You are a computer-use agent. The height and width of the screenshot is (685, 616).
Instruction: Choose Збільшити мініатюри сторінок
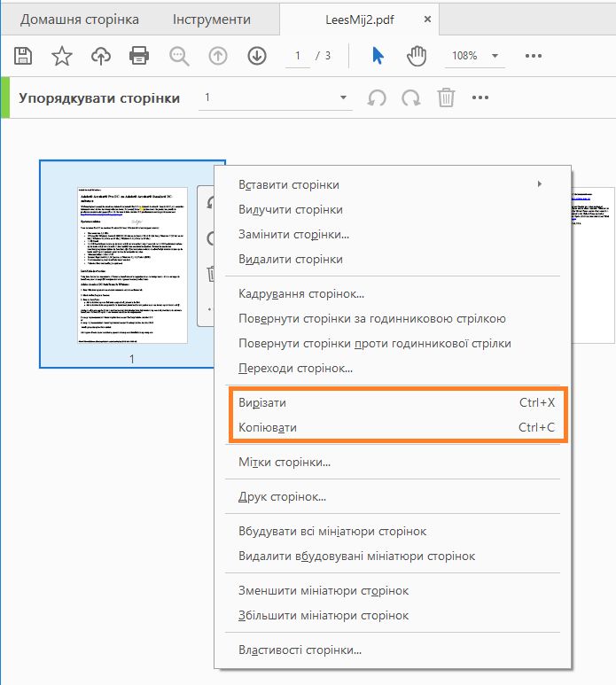(x=393, y=616)
